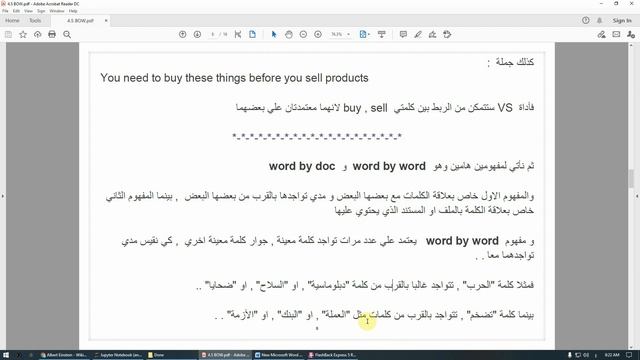Open the Windows Start button
The width and height of the screenshot is (640, 360).
pyautogui.click(x=6, y=355)
